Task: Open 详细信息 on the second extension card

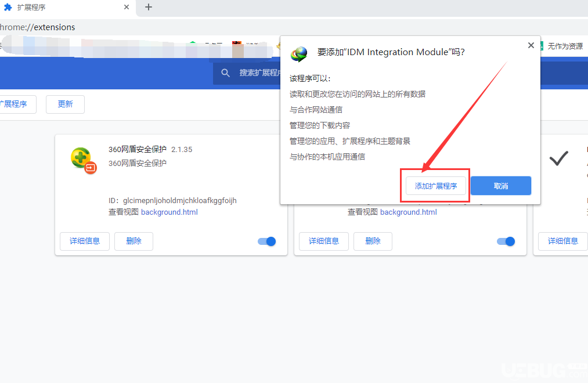Action: (x=324, y=241)
